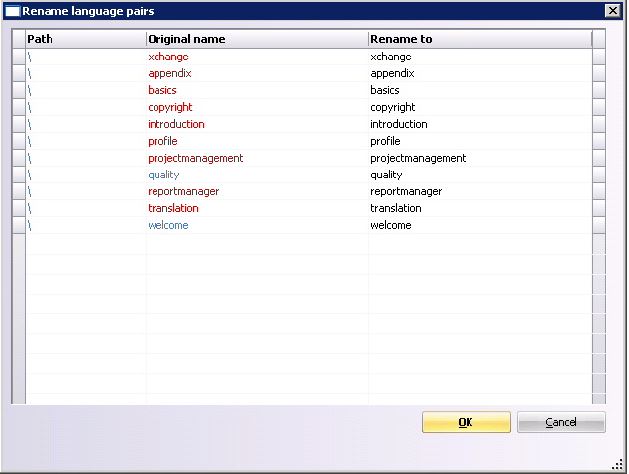The width and height of the screenshot is (629, 474).
Task: Click the row selector beside 'basics'
Action: coord(19,90)
